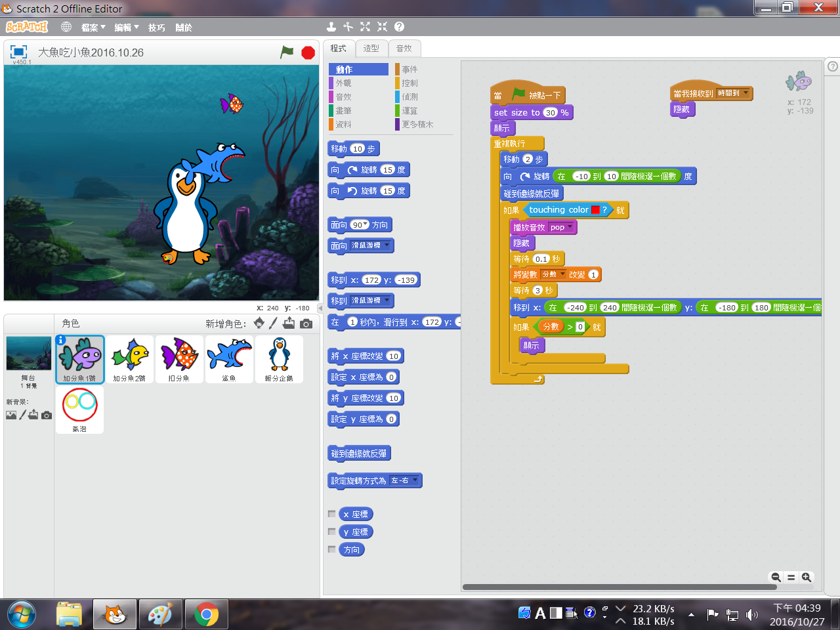Toggle the y 座標 checkbox
Image resolution: width=840 pixels, height=630 pixels.
coord(332,532)
